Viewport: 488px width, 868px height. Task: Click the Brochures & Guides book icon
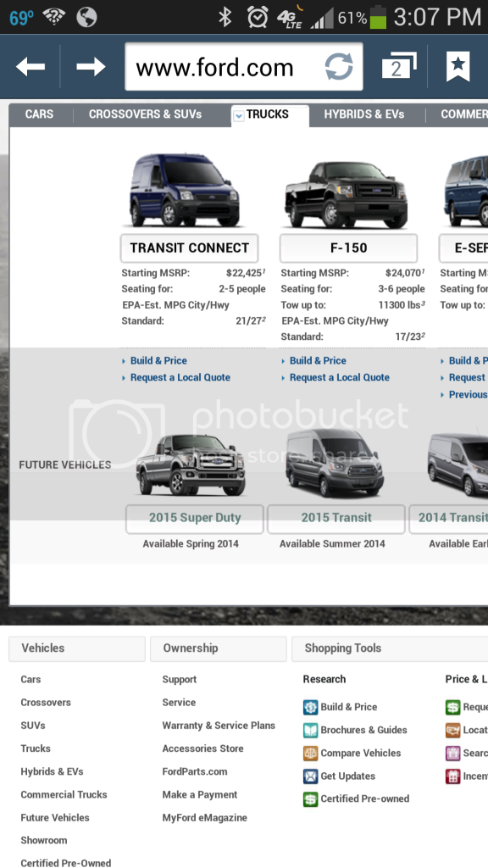(310, 731)
